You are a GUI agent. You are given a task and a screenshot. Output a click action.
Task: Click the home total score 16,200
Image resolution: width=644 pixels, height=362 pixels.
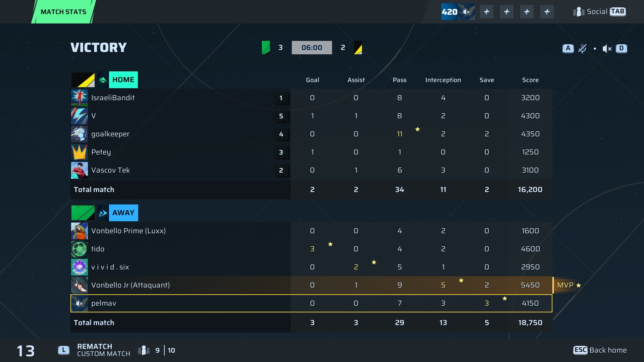pyautogui.click(x=530, y=190)
